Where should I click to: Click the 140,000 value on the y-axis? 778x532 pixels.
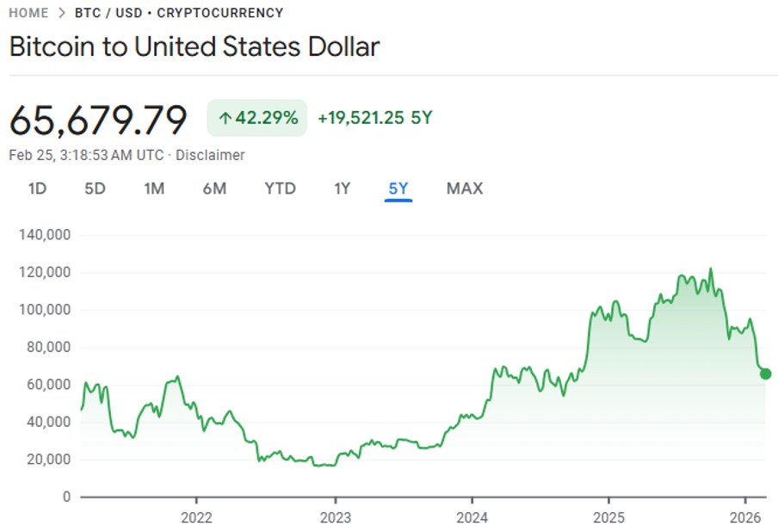[44, 233]
